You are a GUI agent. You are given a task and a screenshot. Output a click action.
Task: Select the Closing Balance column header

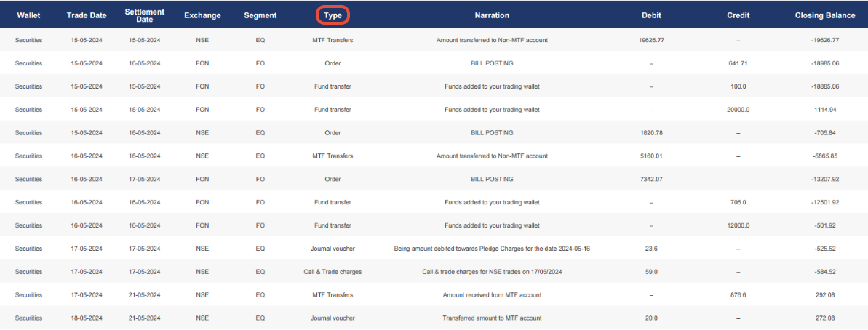824,15
